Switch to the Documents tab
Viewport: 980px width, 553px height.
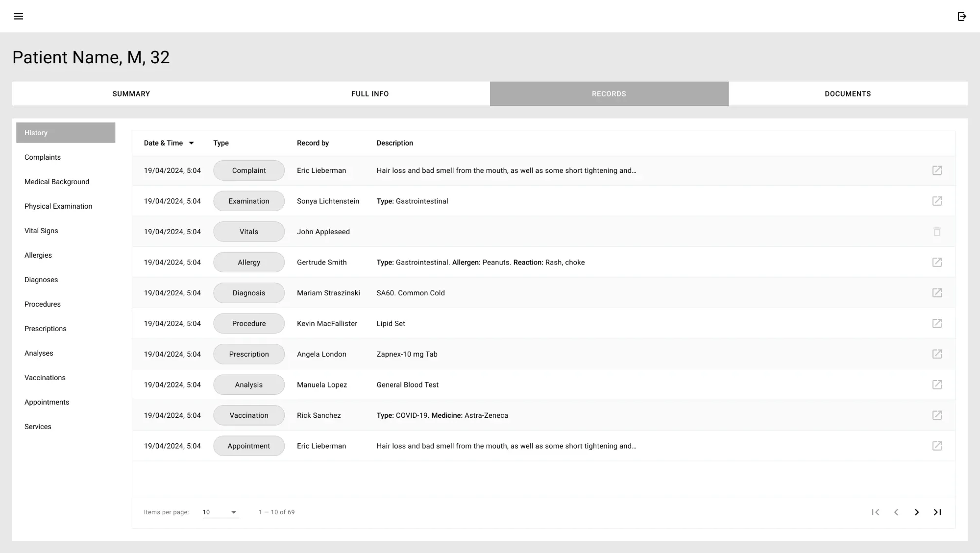click(848, 94)
